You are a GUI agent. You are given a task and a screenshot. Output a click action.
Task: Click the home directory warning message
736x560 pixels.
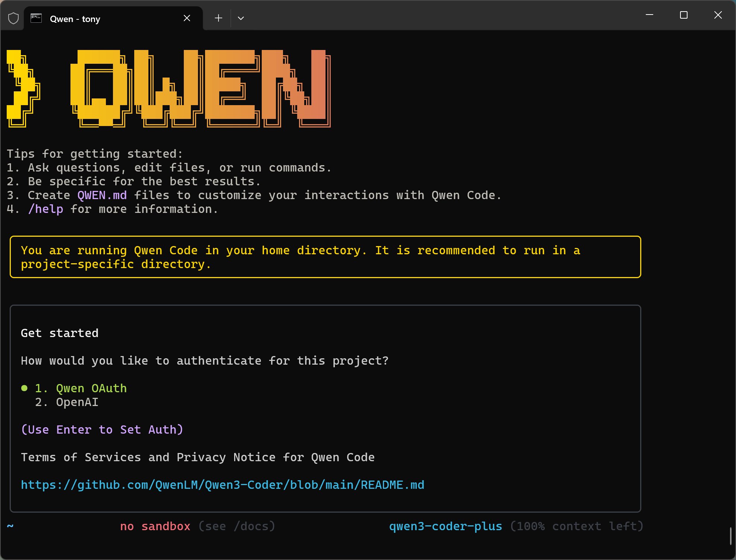[325, 257]
